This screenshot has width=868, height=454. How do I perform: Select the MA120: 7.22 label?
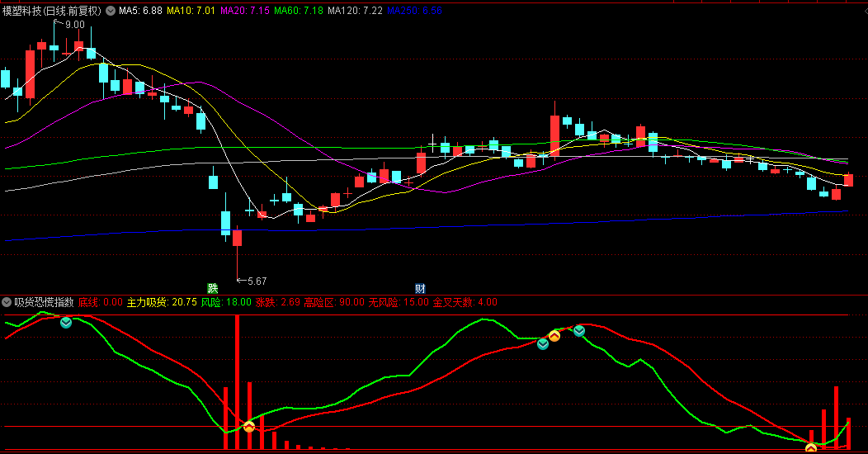pyautogui.click(x=355, y=11)
